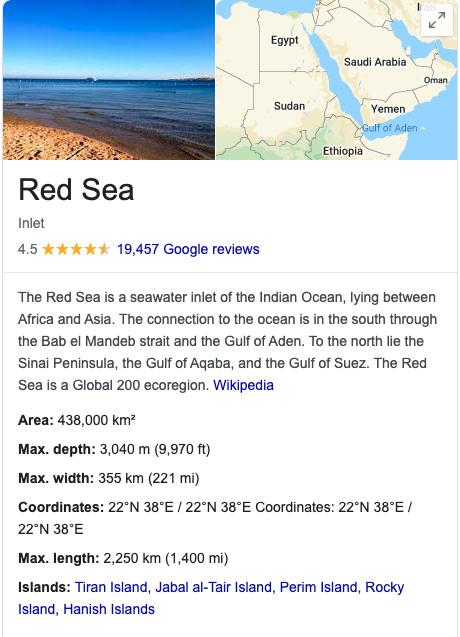Open the Perim Island link
The width and height of the screenshot is (460, 637).
tap(319, 587)
